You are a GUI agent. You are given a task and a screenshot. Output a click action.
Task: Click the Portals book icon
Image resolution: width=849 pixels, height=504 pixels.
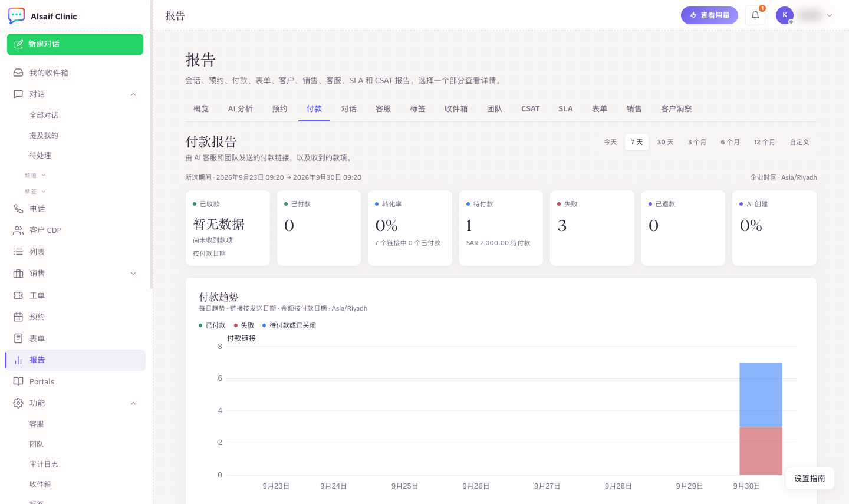point(18,381)
